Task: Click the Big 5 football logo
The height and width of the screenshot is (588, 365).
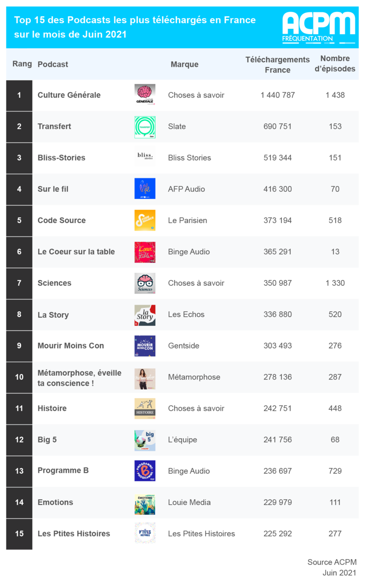Action: pos(145,440)
